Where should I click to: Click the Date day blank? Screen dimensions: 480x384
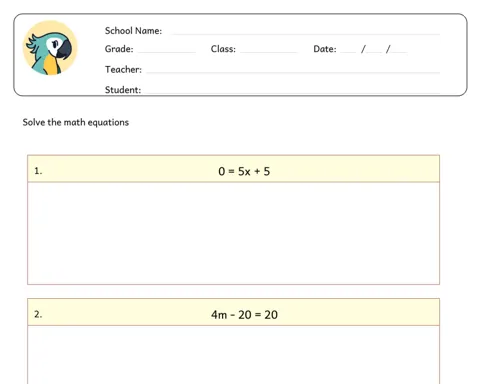click(348, 50)
